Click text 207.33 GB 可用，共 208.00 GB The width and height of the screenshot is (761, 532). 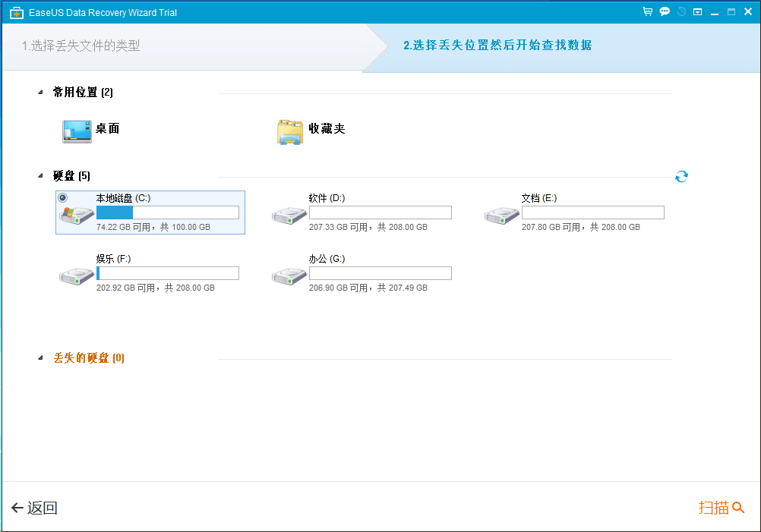tap(368, 227)
